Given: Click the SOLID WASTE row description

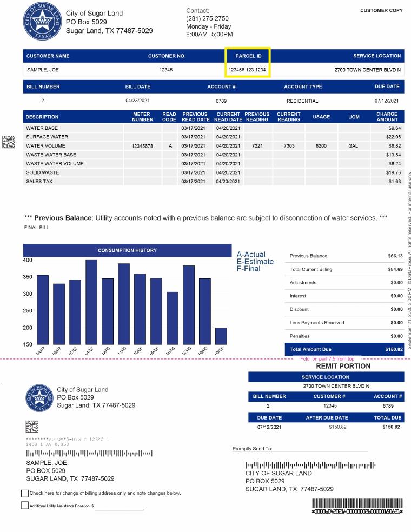Looking at the screenshot, I should coord(42,172).
